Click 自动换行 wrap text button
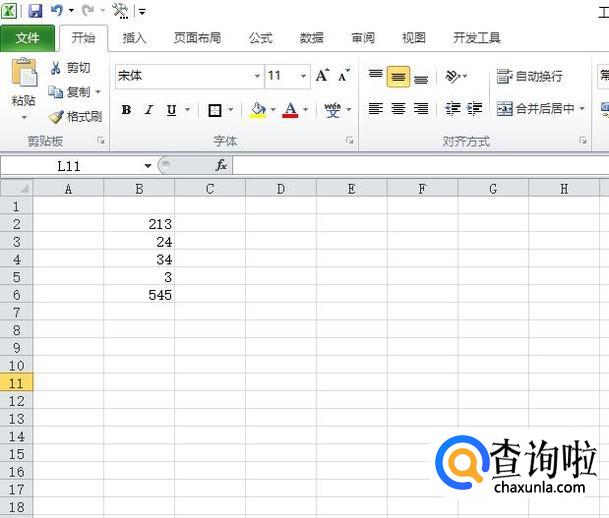Screen dimensions: 609x518 coord(529,76)
